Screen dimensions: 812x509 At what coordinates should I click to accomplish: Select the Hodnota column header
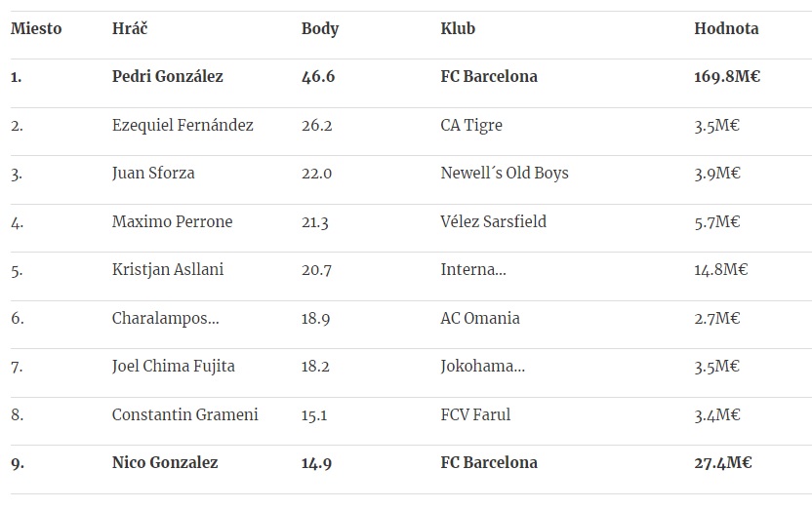[726, 28]
